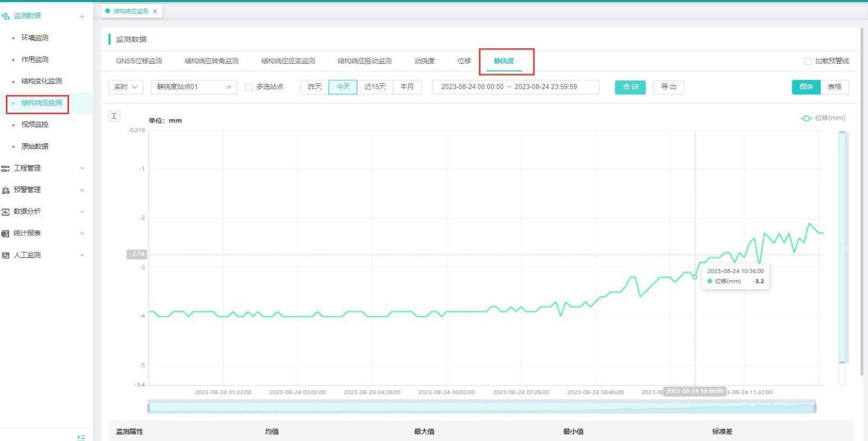Click the 工程管理 sidebar icon

pos(6,168)
